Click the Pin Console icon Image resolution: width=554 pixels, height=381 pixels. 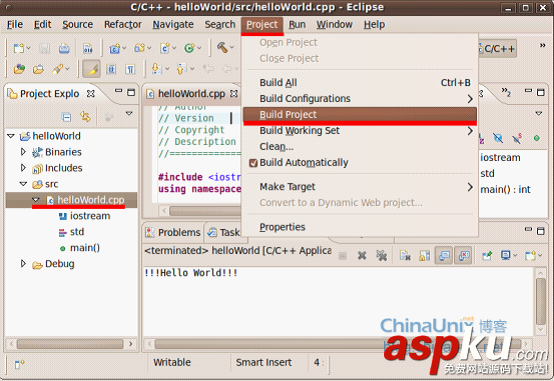point(487,255)
